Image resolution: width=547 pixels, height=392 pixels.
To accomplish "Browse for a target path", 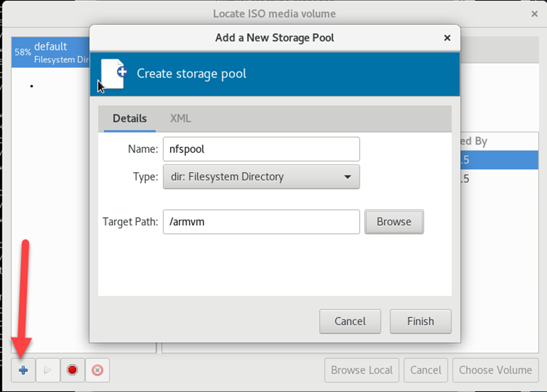I will click(x=394, y=222).
